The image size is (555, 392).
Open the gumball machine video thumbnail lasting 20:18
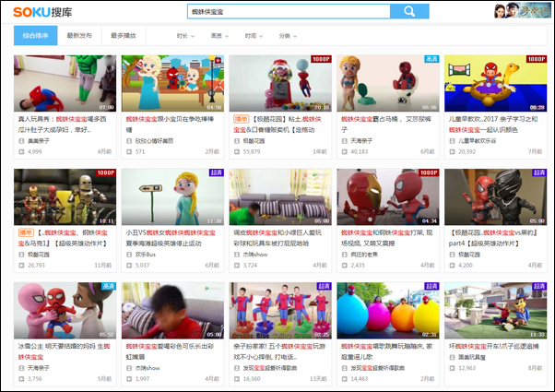(280, 83)
